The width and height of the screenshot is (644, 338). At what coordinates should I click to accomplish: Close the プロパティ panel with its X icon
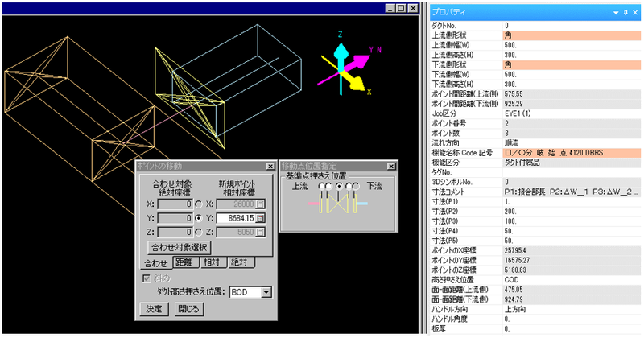636,13
